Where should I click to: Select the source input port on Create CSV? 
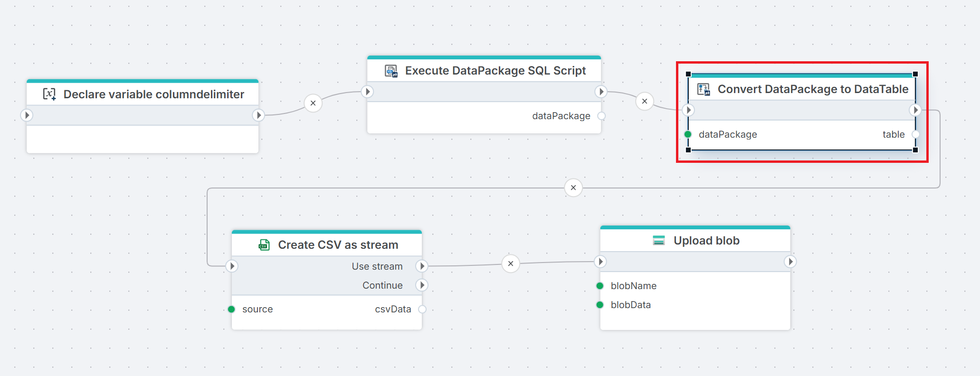[x=231, y=309]
